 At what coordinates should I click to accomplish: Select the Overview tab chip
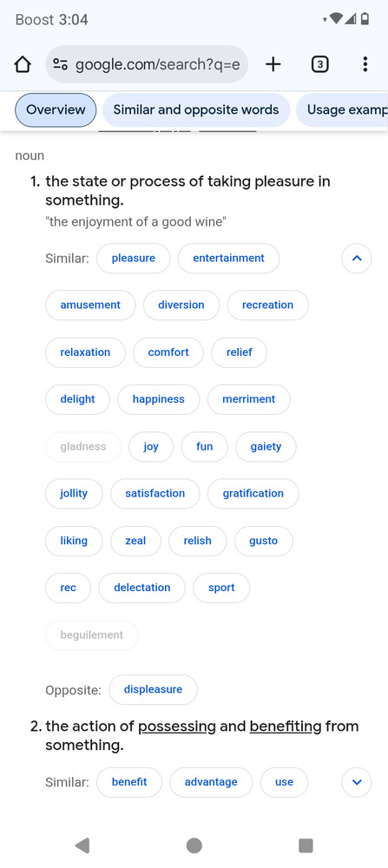click(x=56, y=109)
